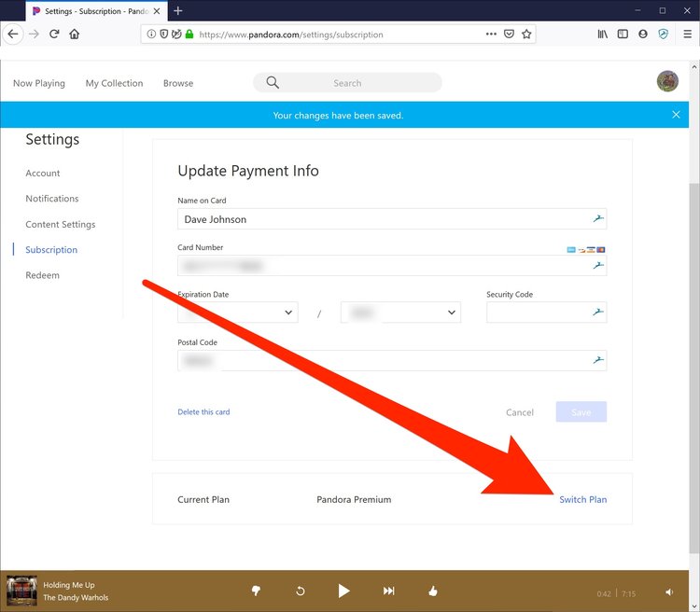Select Subscription in settings sidebar
The height and width of the screenshot is (612, 700).
pyautogui.click(x=51, y=249)
